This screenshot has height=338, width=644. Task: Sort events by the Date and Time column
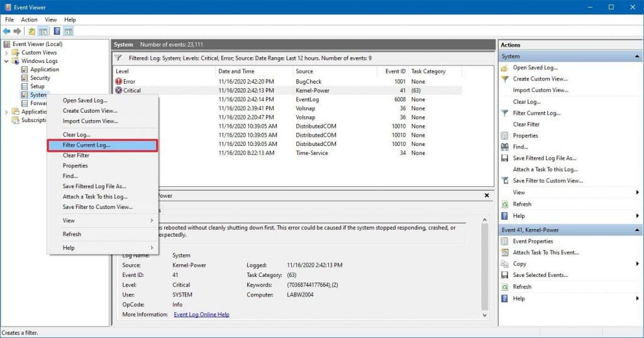pyautogui.click(x=236, y=71)
